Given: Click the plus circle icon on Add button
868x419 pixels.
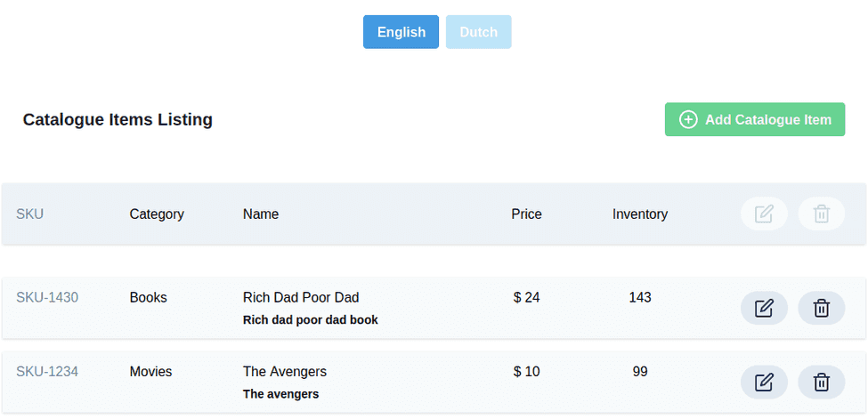Looking at the screenshot, I should tap(688, 119).
